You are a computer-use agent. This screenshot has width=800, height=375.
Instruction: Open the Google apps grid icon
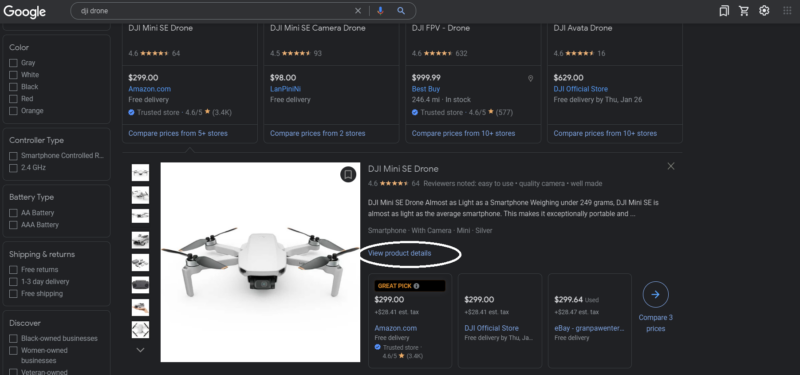coord(787,11)
